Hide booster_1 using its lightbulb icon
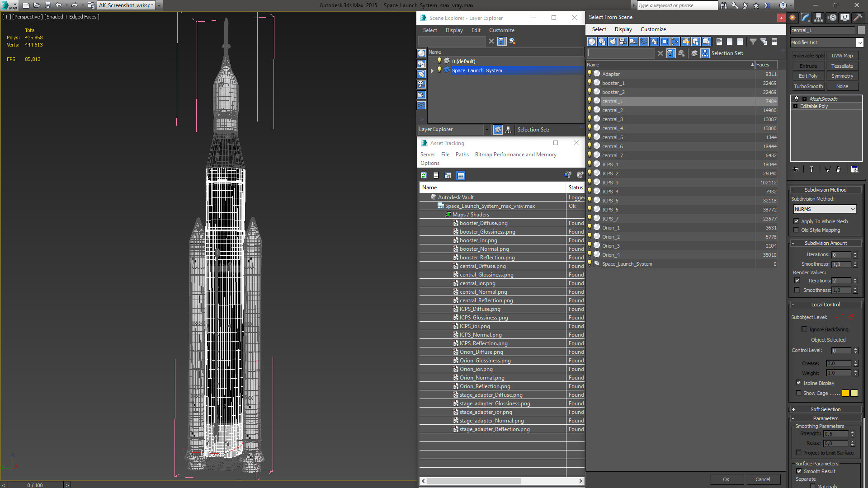This screenshot has height=488, width=868. [x=589, y=83]
